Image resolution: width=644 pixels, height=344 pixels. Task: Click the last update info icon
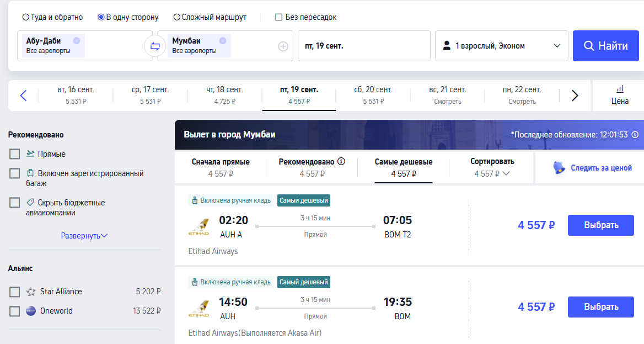coord(635,134)
